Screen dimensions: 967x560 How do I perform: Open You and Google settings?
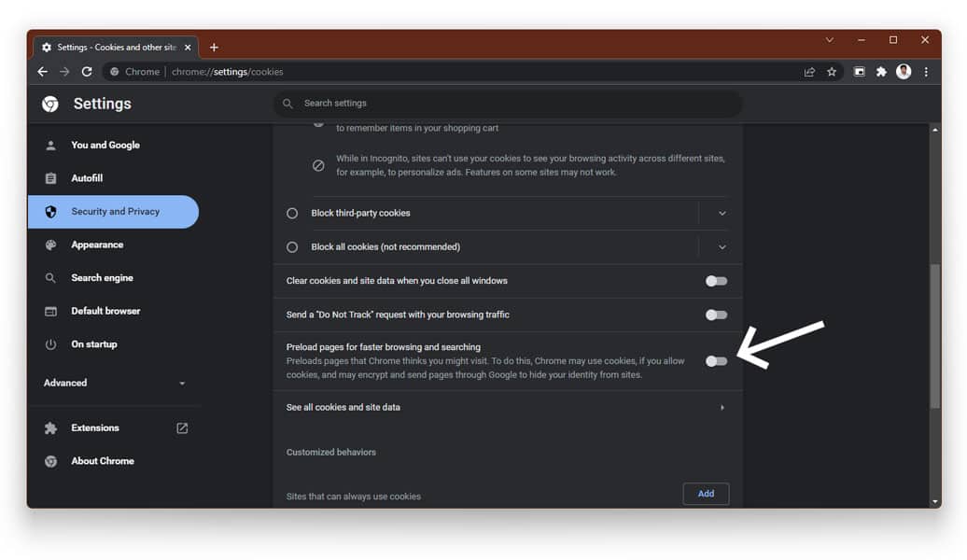pos(114,145)
